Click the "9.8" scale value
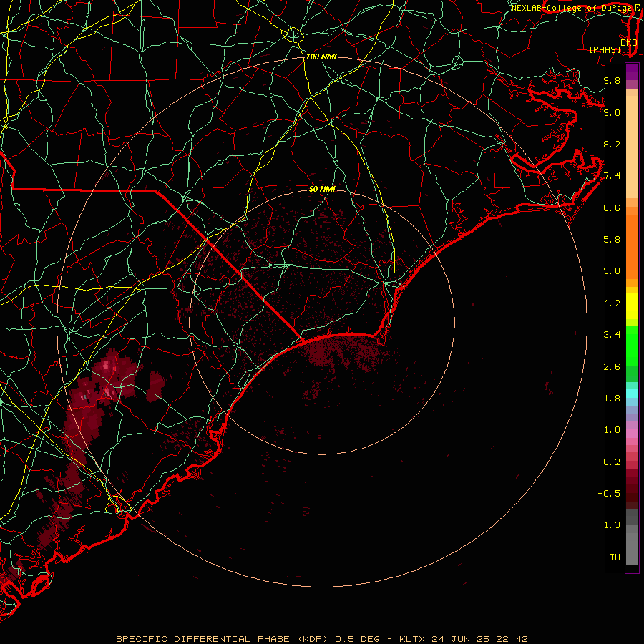 (612, 80)
